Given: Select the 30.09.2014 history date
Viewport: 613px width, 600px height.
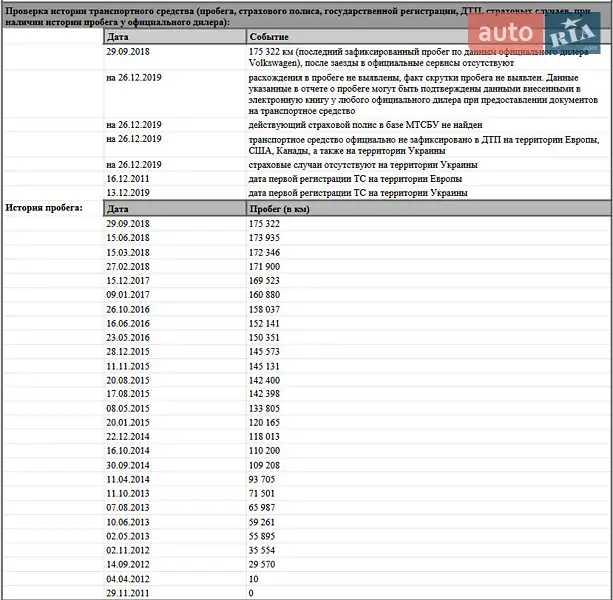Looking at the screenshot, I should pos(128,465).
